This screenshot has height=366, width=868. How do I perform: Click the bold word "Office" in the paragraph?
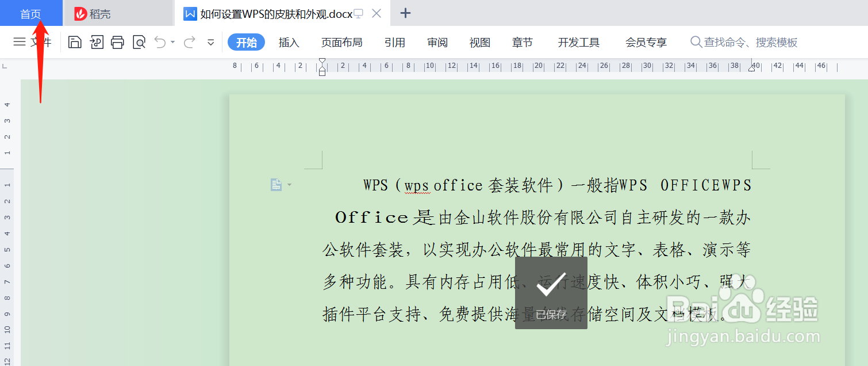(x=371, y=218)
